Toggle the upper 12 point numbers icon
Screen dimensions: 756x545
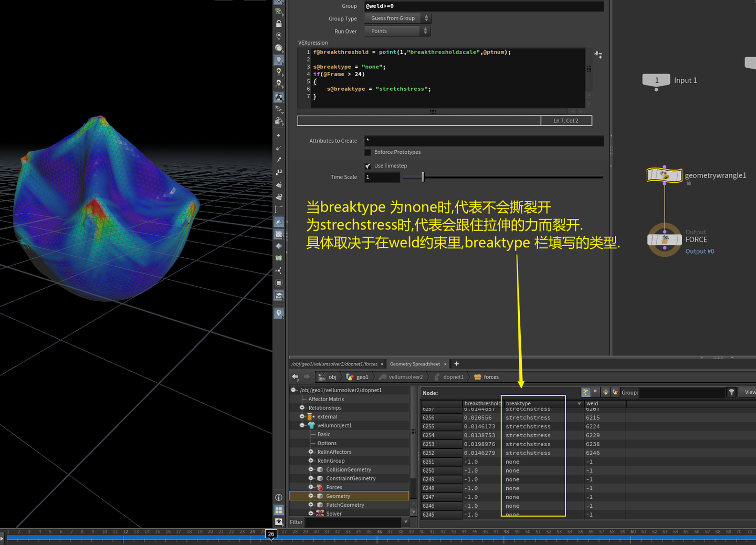[x=279, y=172]
